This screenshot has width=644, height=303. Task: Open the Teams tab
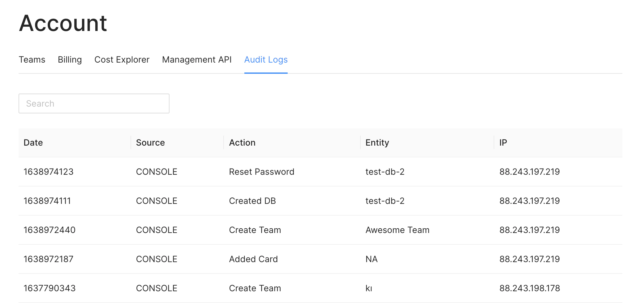pos(32,59)
